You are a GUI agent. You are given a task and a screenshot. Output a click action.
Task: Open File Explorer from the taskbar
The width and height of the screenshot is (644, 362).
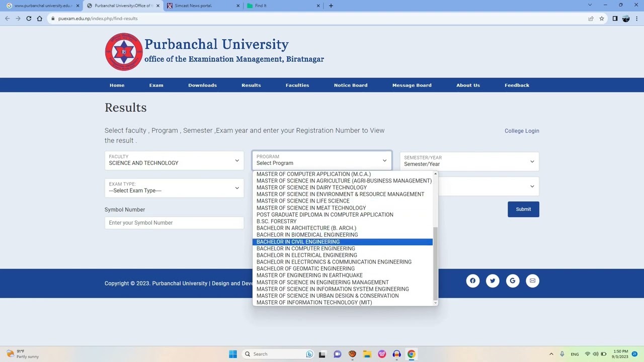click(x=367, y=354)
